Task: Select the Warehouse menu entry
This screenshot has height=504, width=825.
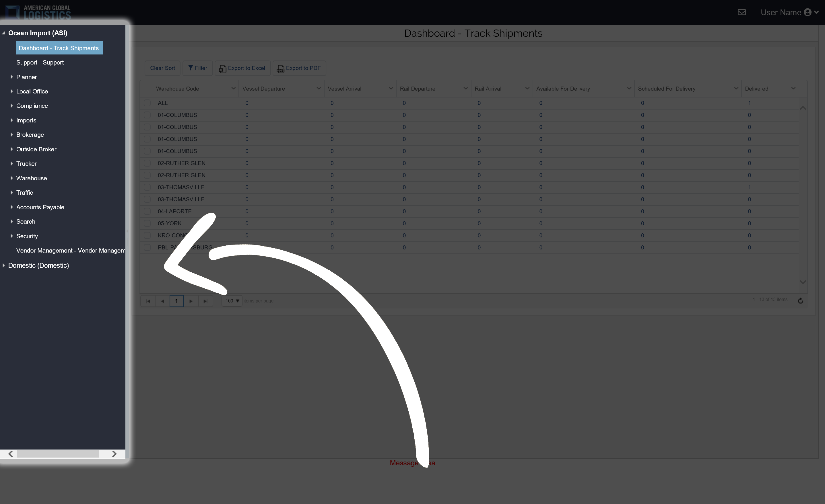Action: click(32, 178)
